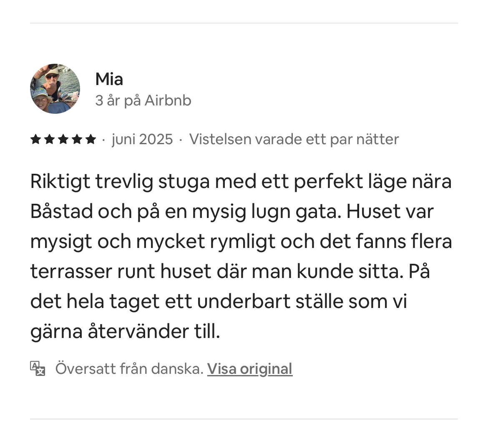Click the "juni 2025" review date
488x448 pixels.
coord(142,139)
